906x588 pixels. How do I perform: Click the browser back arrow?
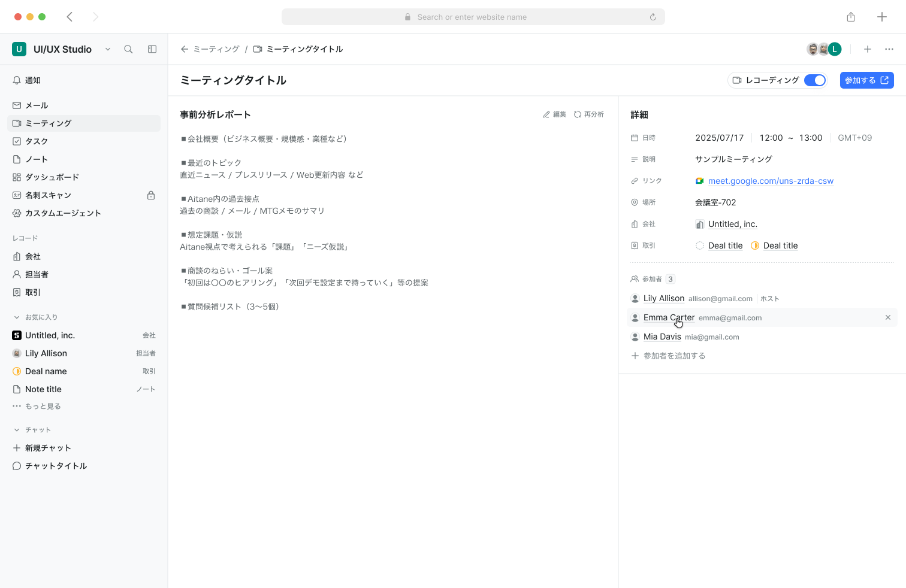click(70, 17)
